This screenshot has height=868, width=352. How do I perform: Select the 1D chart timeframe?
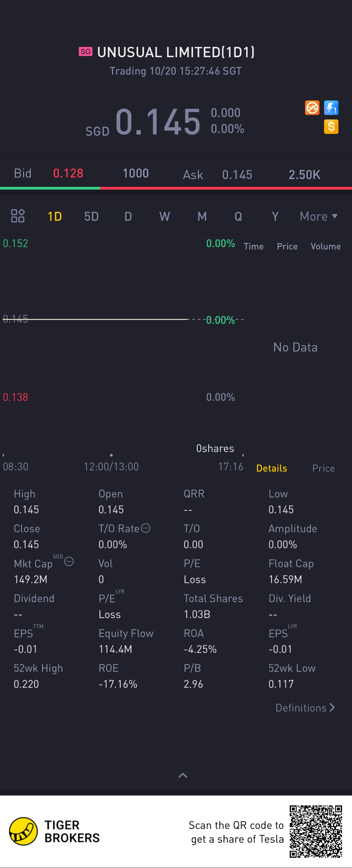click(x=54, y=216)
